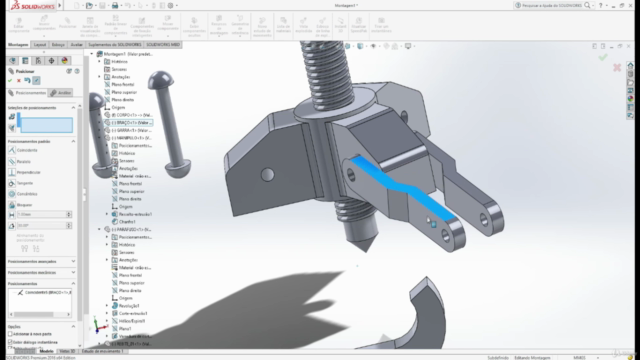640x360 pixels.
Task: Click the mate selections blue input box
Action: tap(47, 124)
